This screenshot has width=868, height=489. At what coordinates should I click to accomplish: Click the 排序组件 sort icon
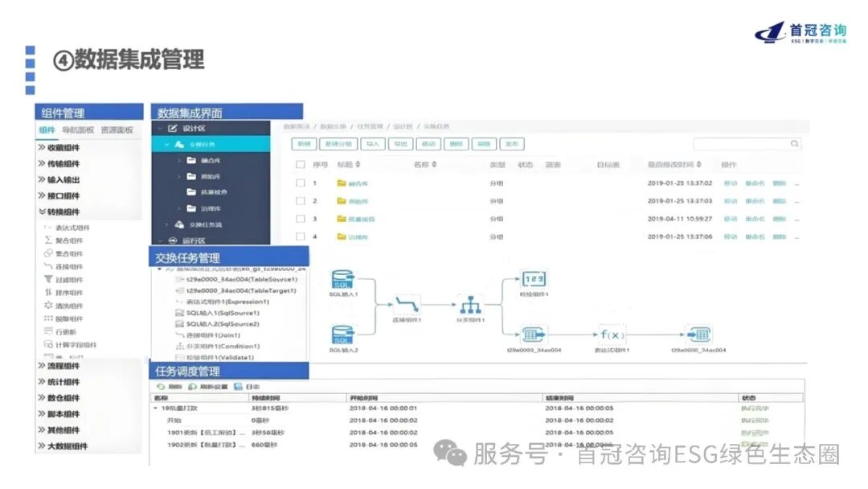pyautogui.click(x=48, y=292)
